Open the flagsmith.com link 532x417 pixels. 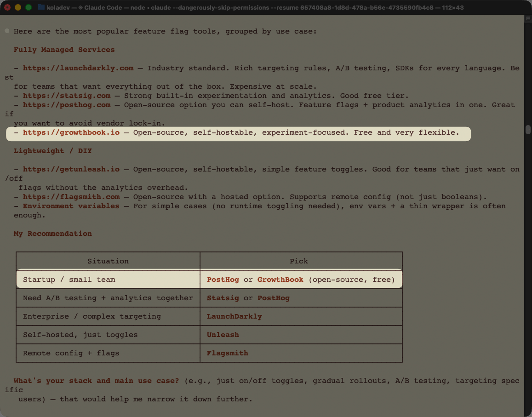coord(71,197)
